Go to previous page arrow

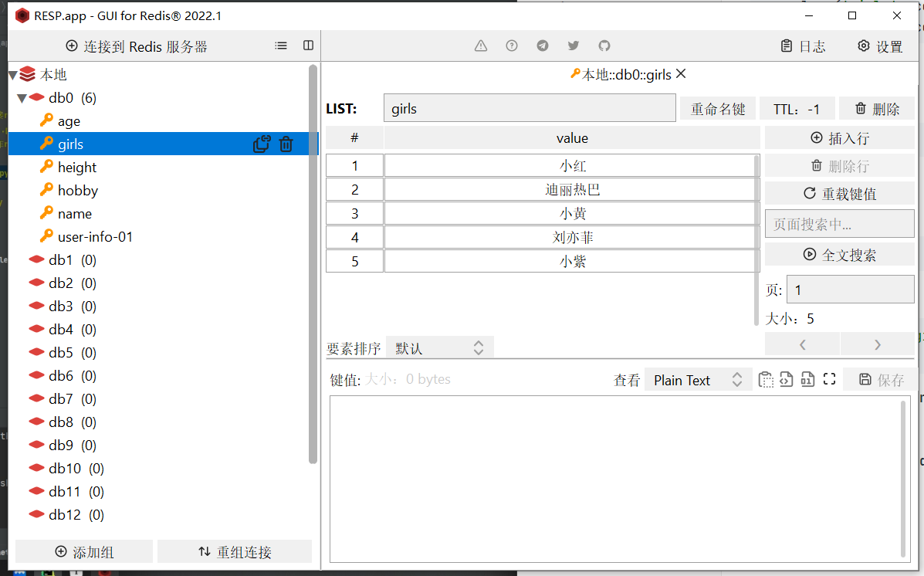tap(802, 345)
